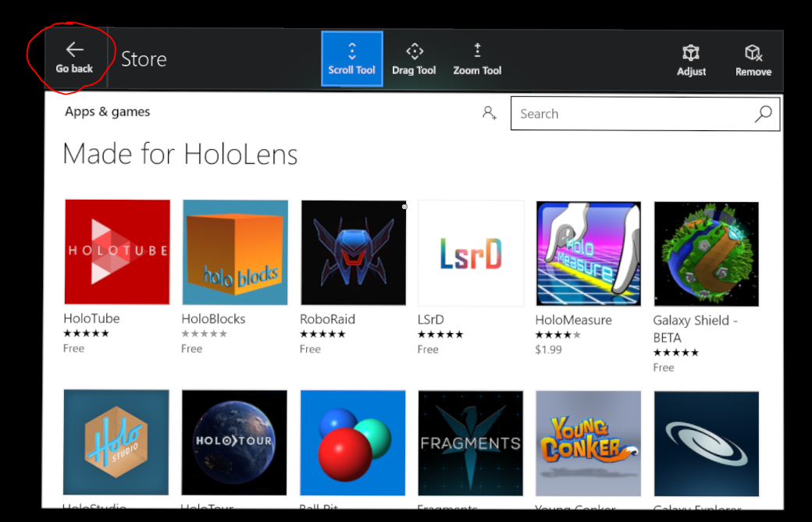Click the HoloBlocks star rating
The image size is (812, 522).
[204, 334]
